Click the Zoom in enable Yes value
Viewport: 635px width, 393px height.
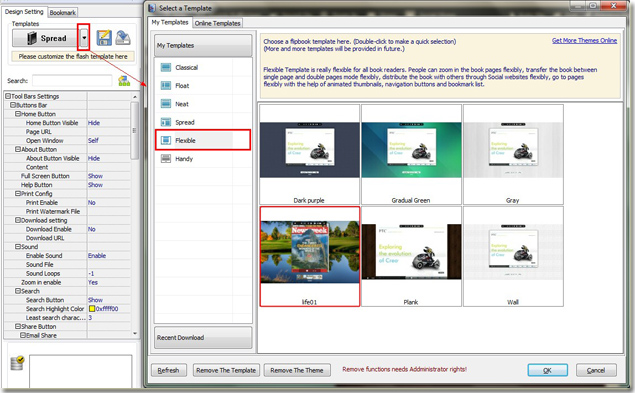tap(93, 282)
